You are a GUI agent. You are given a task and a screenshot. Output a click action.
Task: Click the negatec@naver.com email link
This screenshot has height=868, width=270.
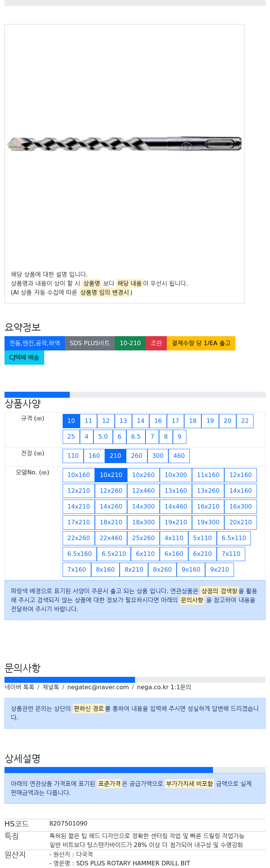click(x=98, y=687)
